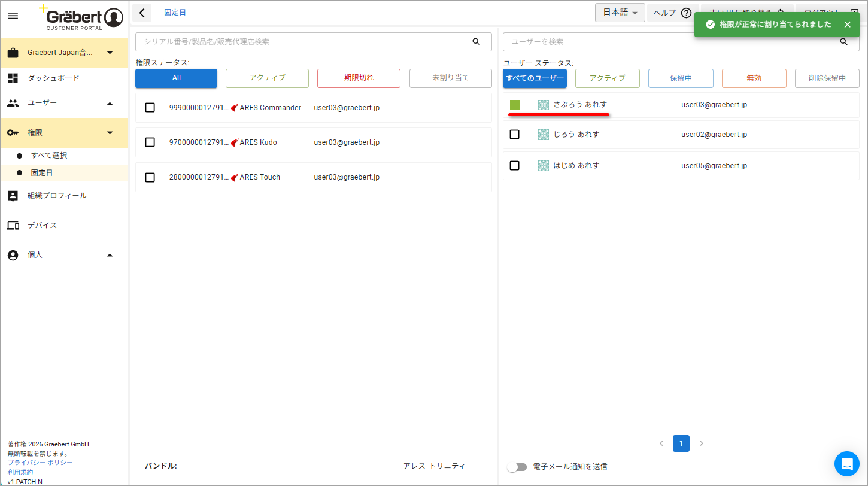Click the ダッシュボード dashboard icon

13,78
